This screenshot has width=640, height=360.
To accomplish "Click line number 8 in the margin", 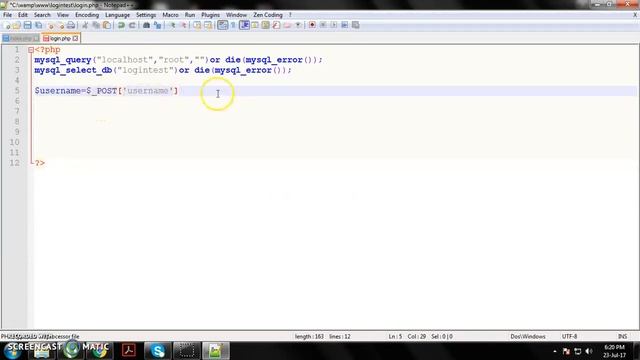I will (17, 122).
